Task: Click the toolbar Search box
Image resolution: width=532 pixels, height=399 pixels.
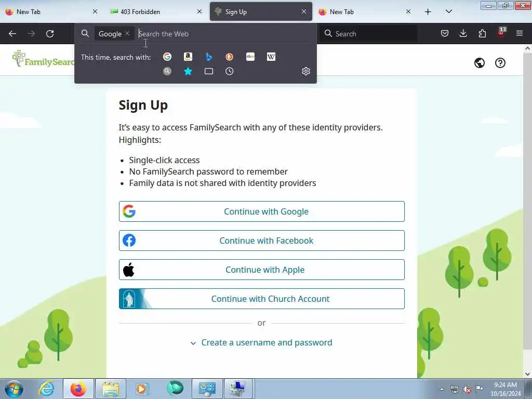Action: click(368, 34)
